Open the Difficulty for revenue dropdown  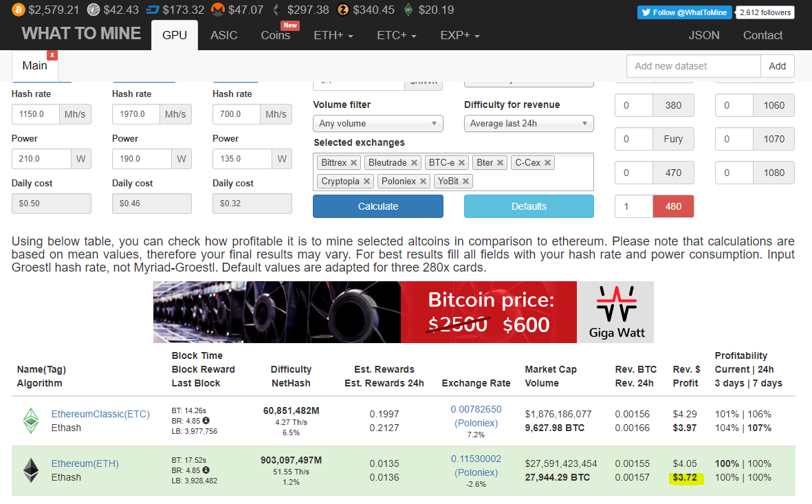(x=529, y=123)
